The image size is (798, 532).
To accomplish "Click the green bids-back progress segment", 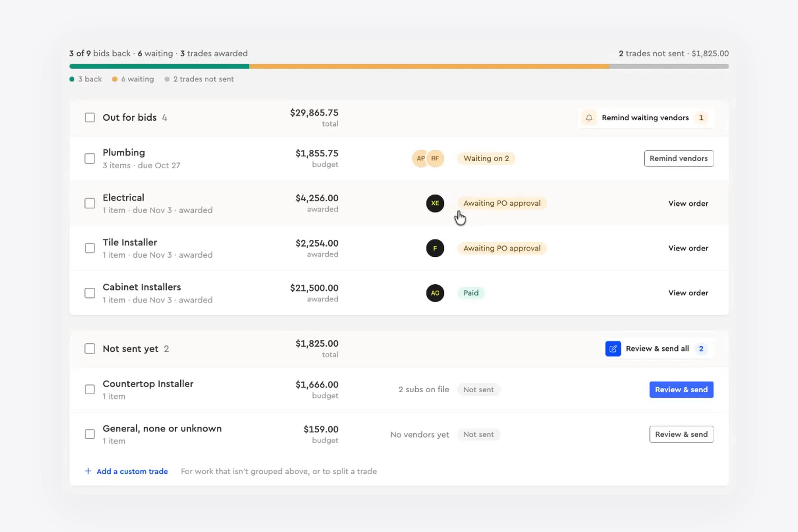I will [159, 66].
